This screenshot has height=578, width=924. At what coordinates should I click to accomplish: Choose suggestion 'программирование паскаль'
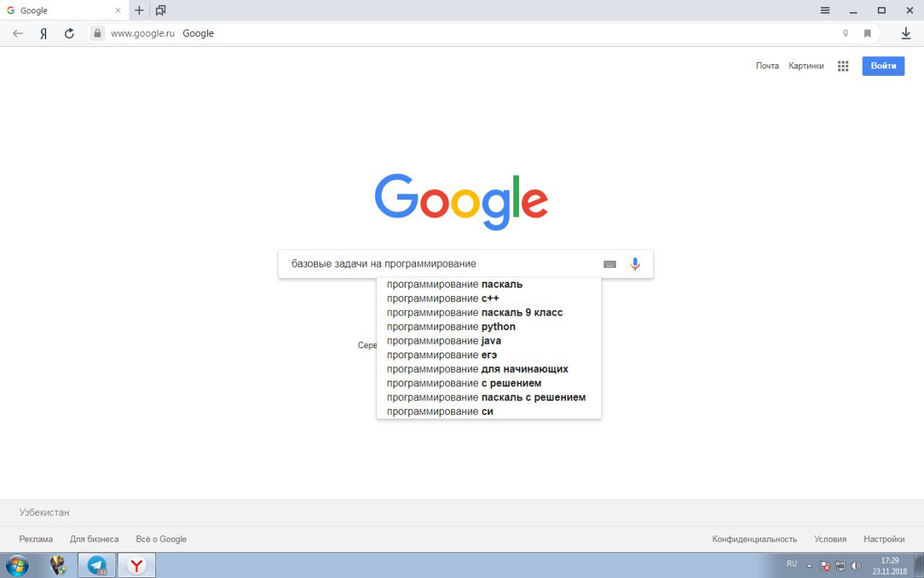coord(489,284)
